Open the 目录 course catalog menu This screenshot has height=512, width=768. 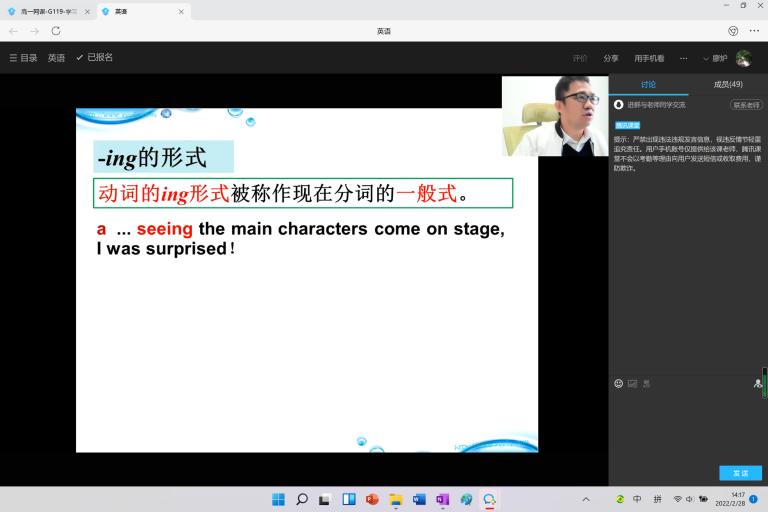pyautogui.click(x=23, y=58)
